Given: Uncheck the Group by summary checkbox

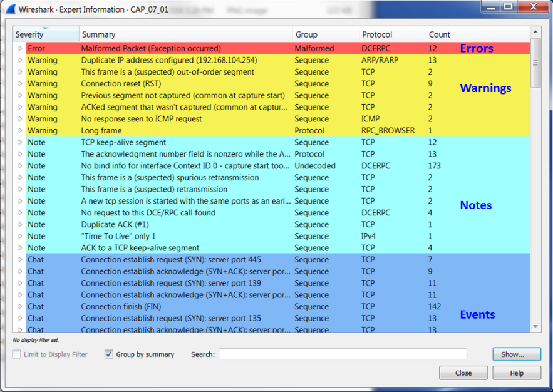Looking at the screenshot, I should pyautogui.click(x=109, y=354).
